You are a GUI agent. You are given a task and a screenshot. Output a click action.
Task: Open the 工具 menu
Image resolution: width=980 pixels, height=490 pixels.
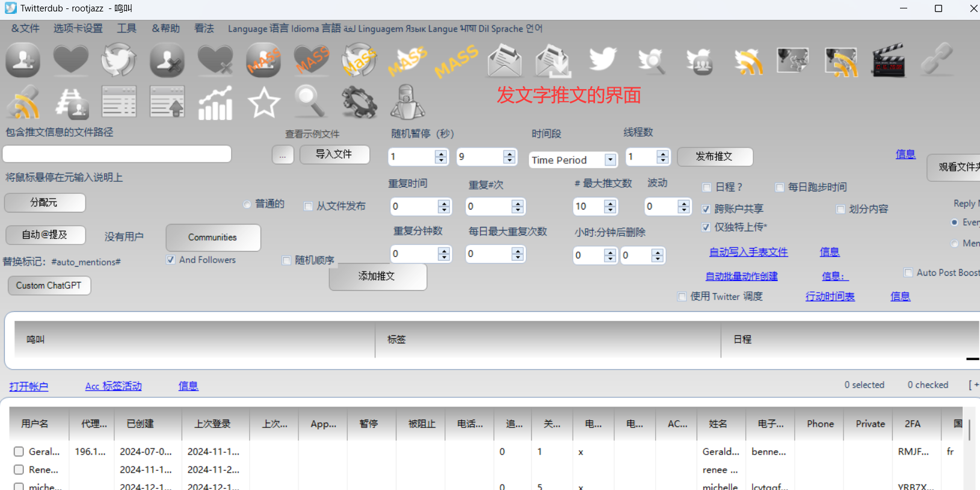pyautogui.click(x=126, y=28)
